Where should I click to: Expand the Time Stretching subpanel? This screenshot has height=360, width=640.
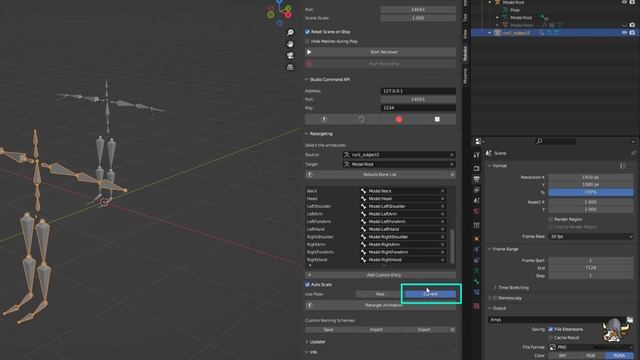pos(495,288)
